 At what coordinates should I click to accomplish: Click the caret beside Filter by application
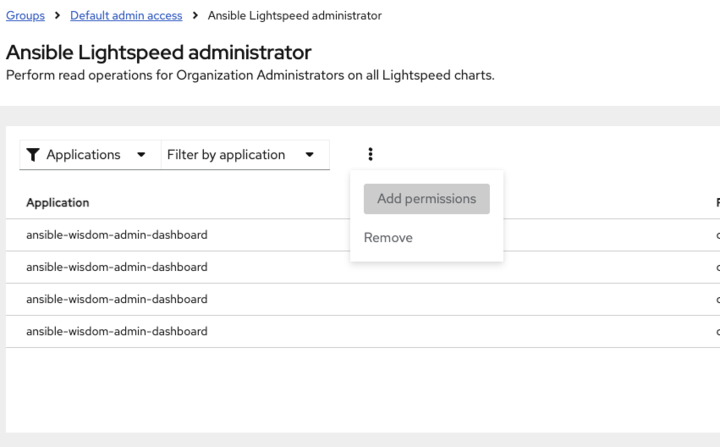pos(310,155)
